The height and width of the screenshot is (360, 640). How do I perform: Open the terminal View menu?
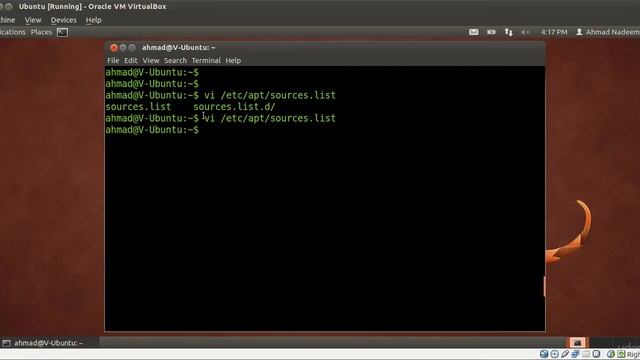tap(151, 60)
